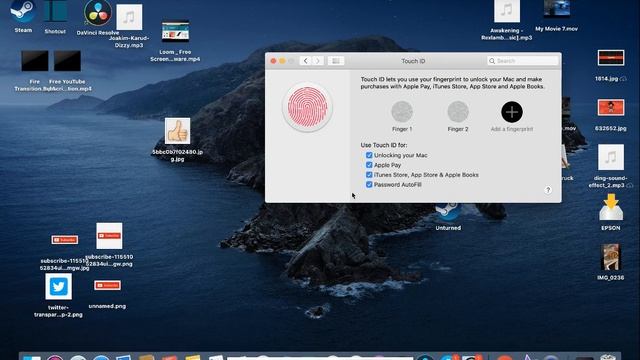Go forward in System Preferences
Image resolution: width=640 pixels, height=360 pixels.
click(x=318, y=61)
